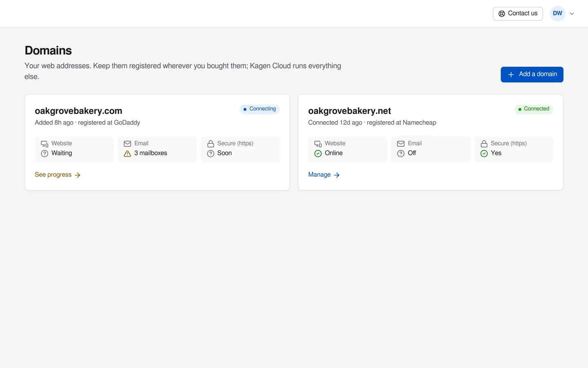Click the Waiting question-mark icon on oakgrovebakery.com
The image size is (588, 368).
click(45, 153)
